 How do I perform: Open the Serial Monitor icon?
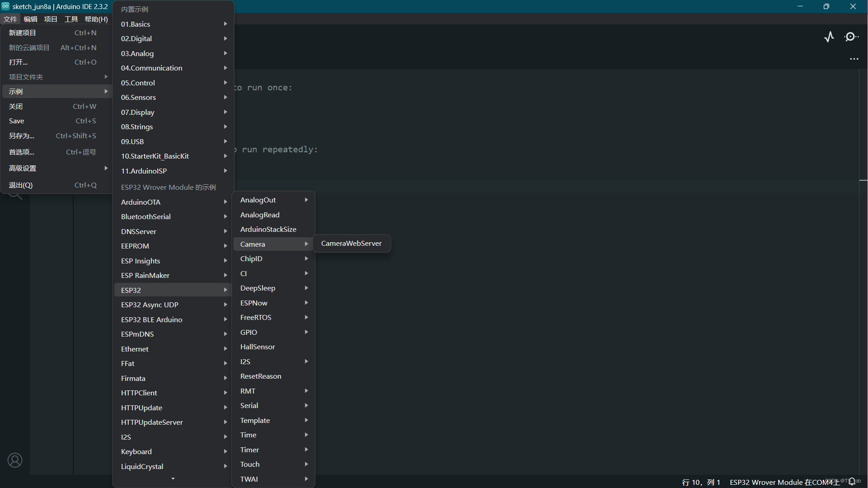851,37
